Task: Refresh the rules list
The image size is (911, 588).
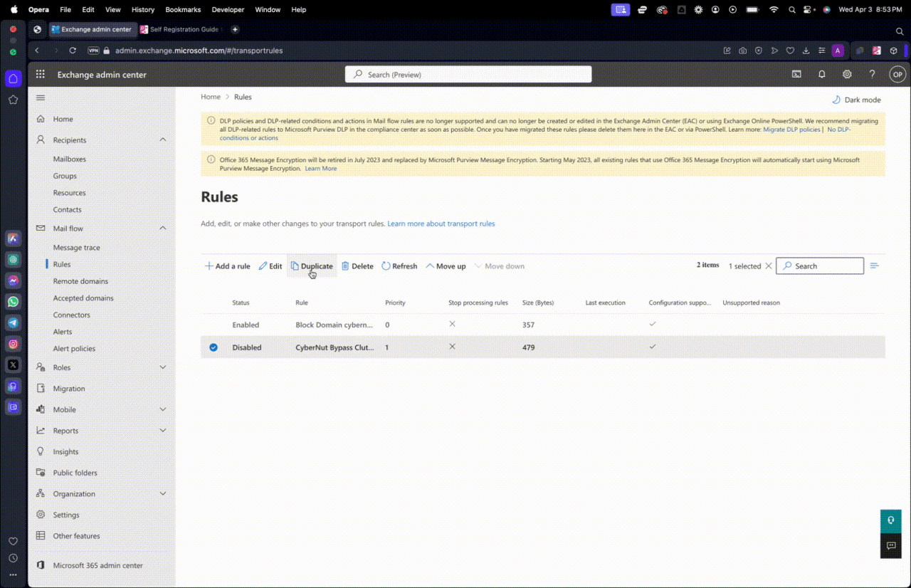Action: (x=399, y=266)
